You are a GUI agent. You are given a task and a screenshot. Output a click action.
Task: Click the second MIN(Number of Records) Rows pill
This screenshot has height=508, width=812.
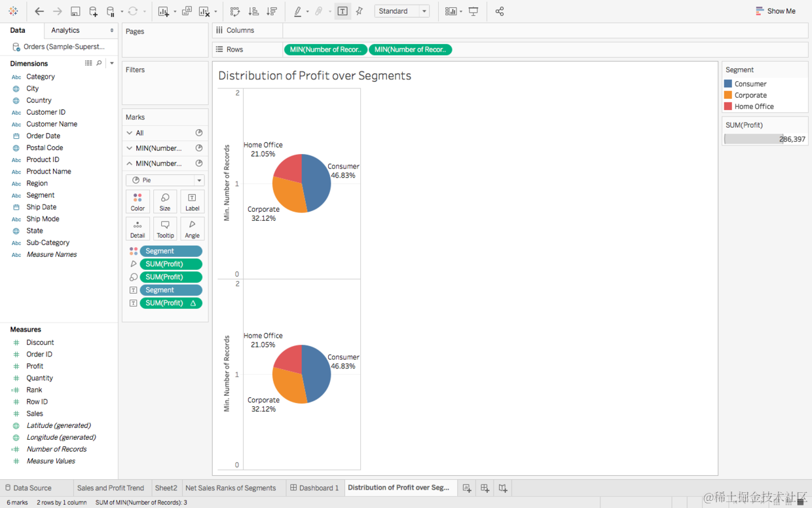tap(411, 49)
